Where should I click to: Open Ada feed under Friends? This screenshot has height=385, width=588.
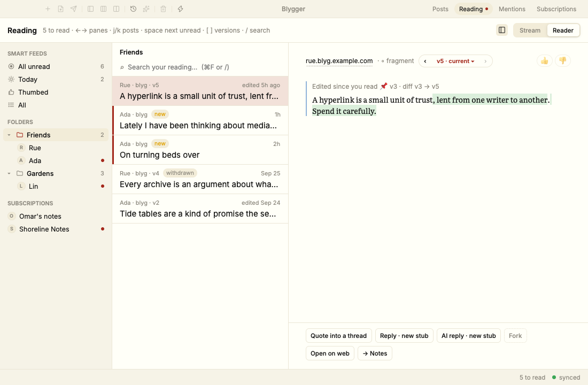coord(56,160)
